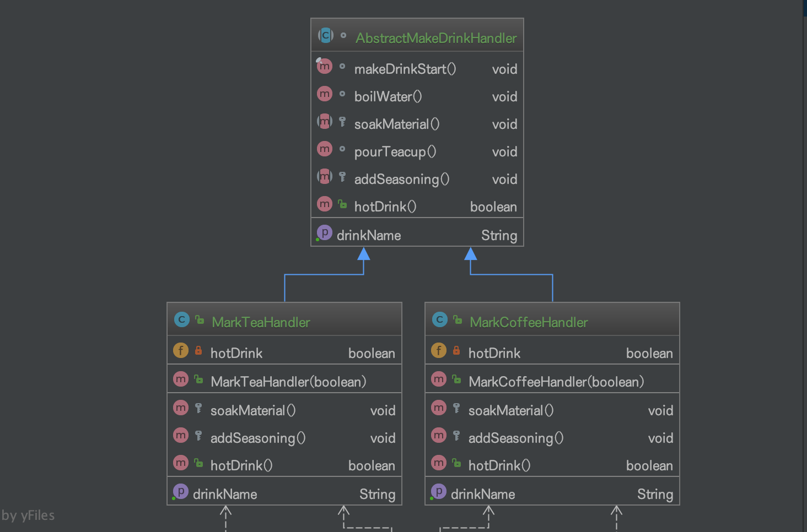Click the method icon beside boilWater()

point(325,94)
